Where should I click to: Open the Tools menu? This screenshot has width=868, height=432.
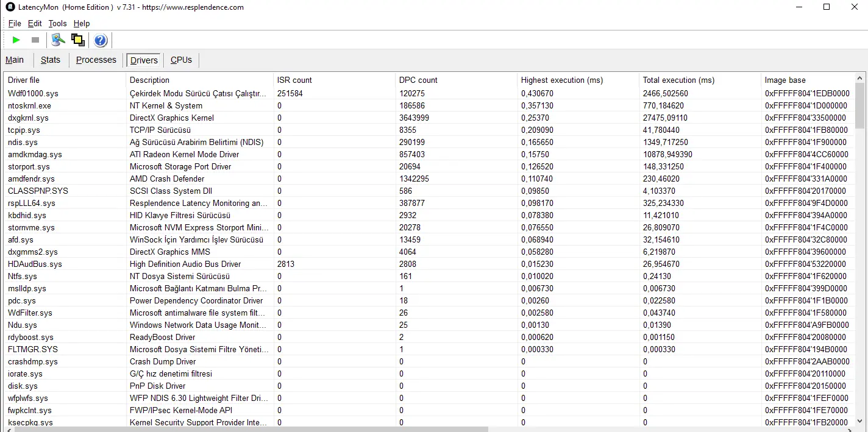point(58,23)
